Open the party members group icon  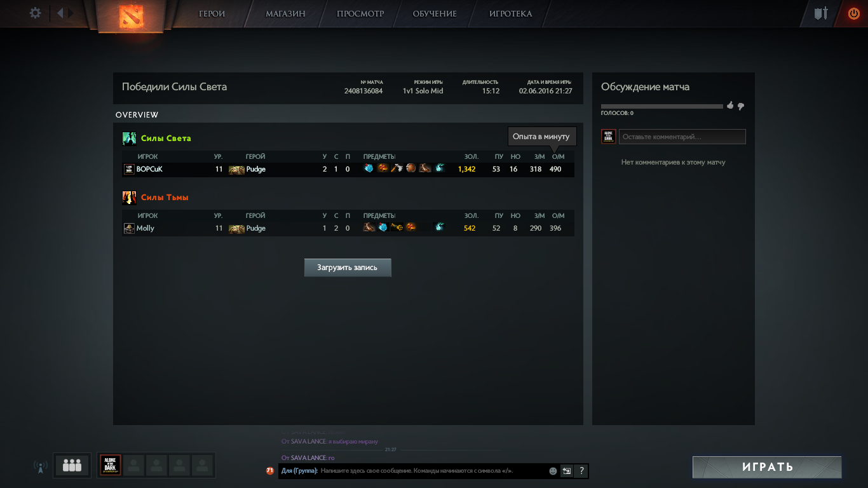click(x=72, y=466)
